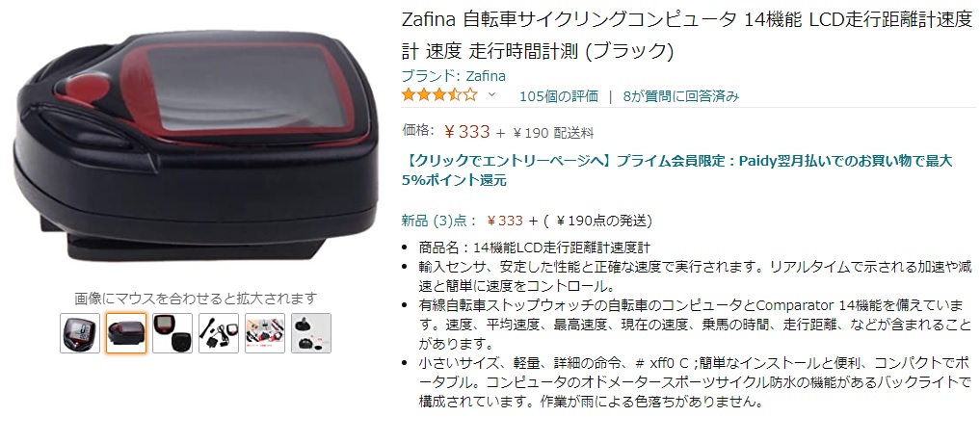Select first thumbnail showing computer display front
This screenshot has width=980, height=443.
[80, 333]
